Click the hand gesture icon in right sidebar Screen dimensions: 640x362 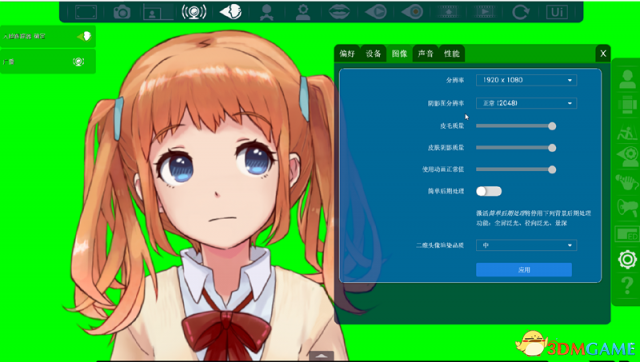click(627, 182)
